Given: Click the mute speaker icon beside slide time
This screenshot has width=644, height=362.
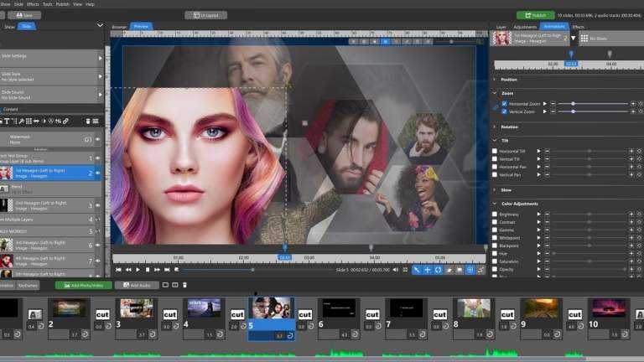Looking at the screenshot, I should [x=396, y=270].
